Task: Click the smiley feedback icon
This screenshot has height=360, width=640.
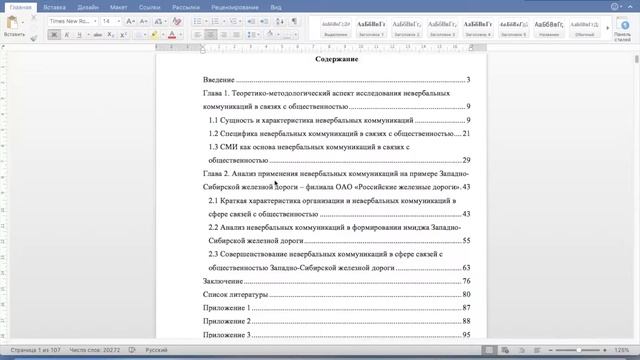Action: point(615,7)
